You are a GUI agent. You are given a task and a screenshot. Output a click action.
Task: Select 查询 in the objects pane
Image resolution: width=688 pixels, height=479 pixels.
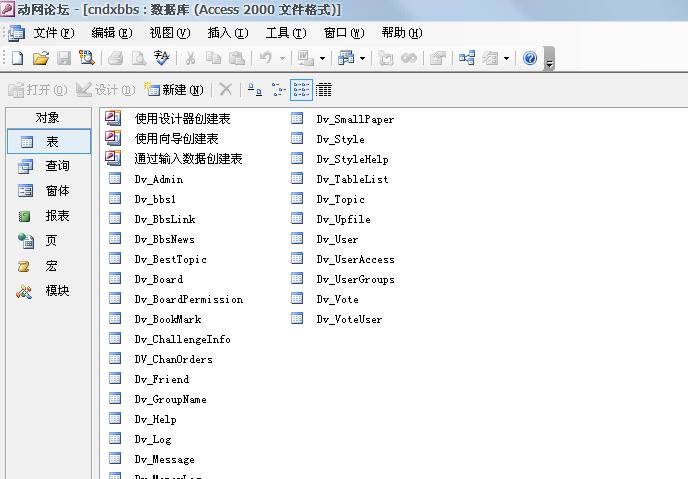pyautogui.click(x=49, y=166)
